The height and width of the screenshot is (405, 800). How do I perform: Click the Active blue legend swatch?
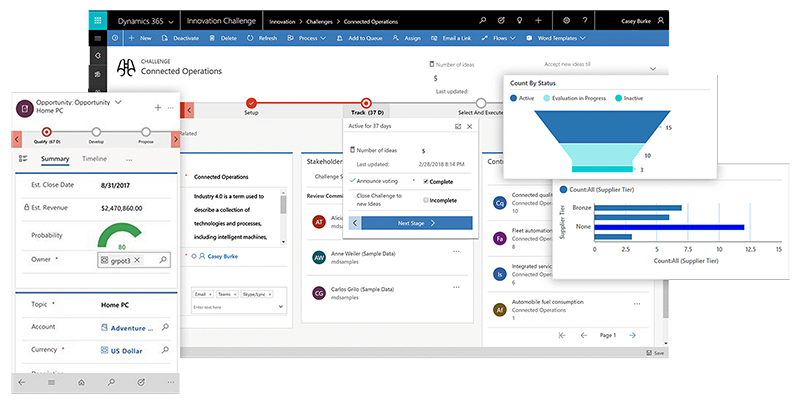click(514, 98)
